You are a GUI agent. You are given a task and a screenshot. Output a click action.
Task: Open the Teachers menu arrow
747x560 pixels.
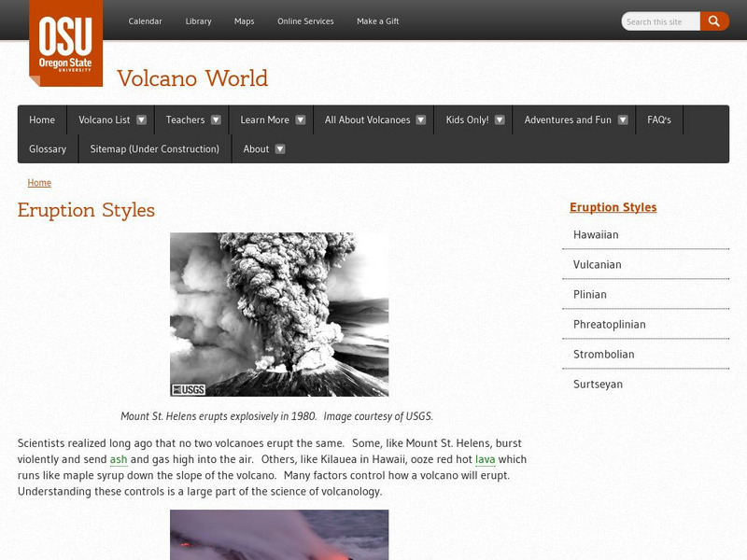(x=216, y=119)
